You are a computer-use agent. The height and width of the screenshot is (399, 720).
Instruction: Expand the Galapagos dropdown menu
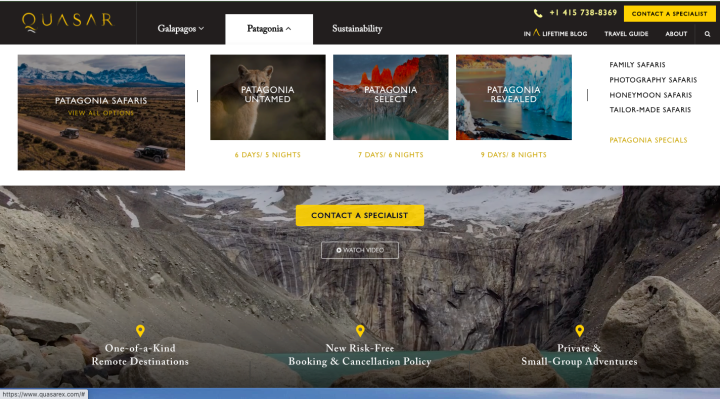(180, 28)
